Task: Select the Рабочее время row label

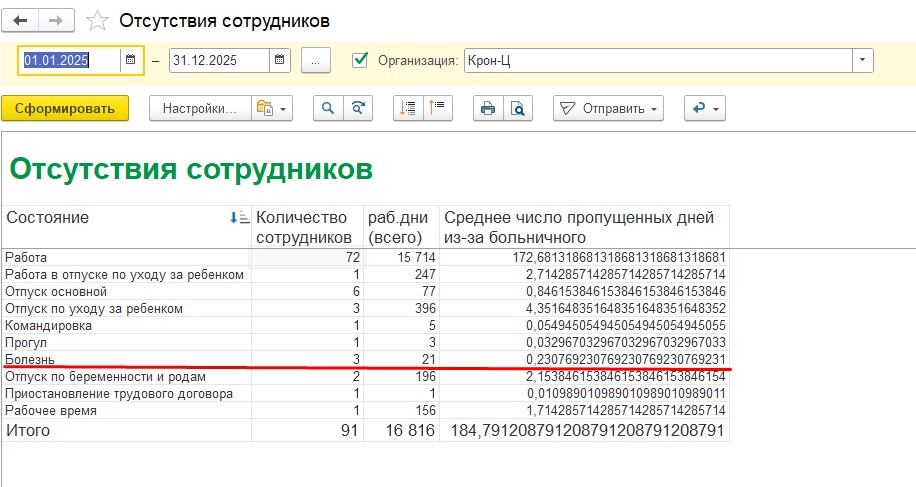Action: [x=51, y=411]
